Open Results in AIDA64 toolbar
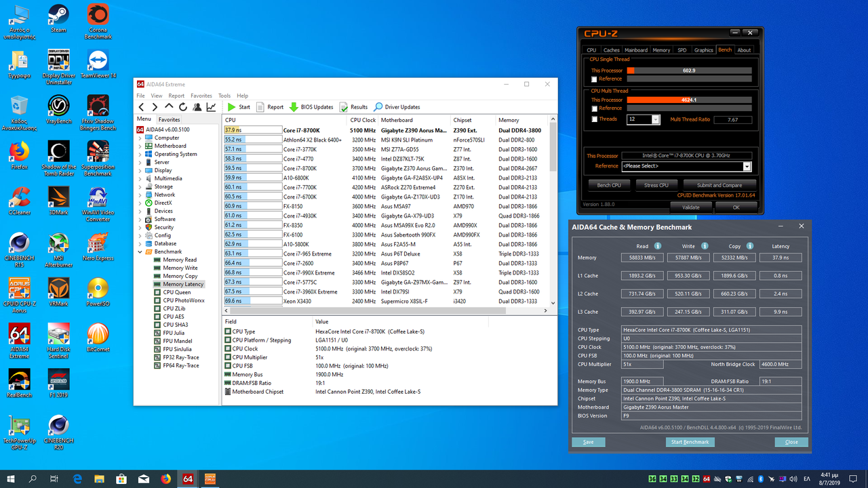 pyautogui.click(x=354, y=107)
